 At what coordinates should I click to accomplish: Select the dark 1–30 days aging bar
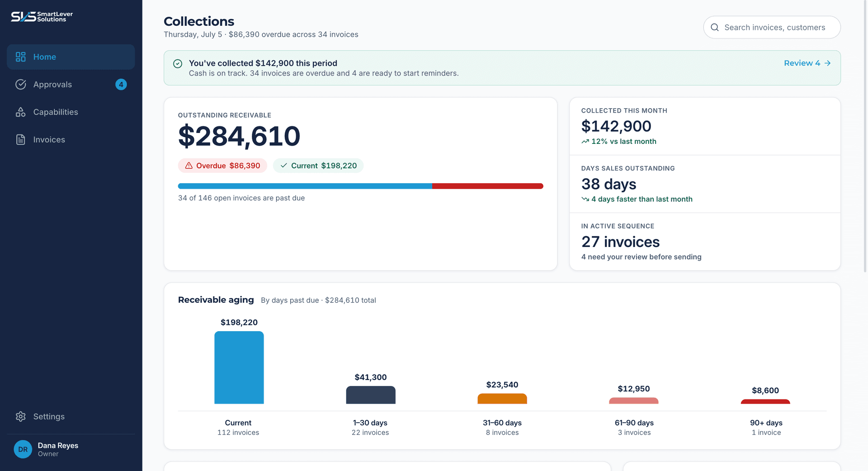[371, 395]
